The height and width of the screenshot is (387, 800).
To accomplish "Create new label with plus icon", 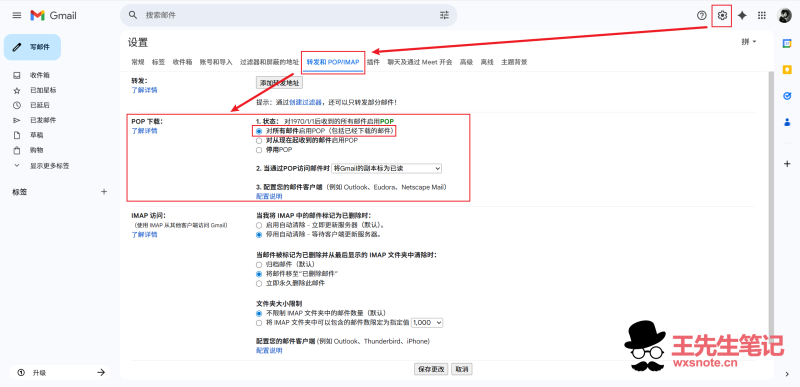I will (104, 192).
